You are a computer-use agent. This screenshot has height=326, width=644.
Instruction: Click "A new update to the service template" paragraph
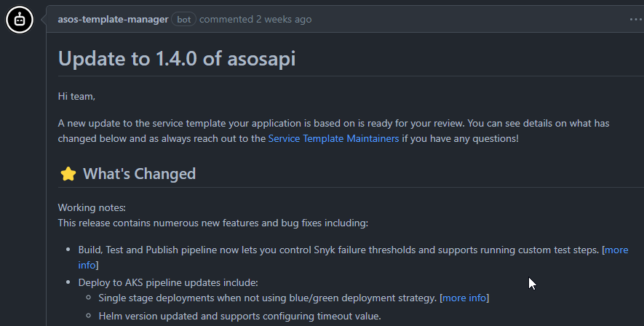tap(333, 131)
